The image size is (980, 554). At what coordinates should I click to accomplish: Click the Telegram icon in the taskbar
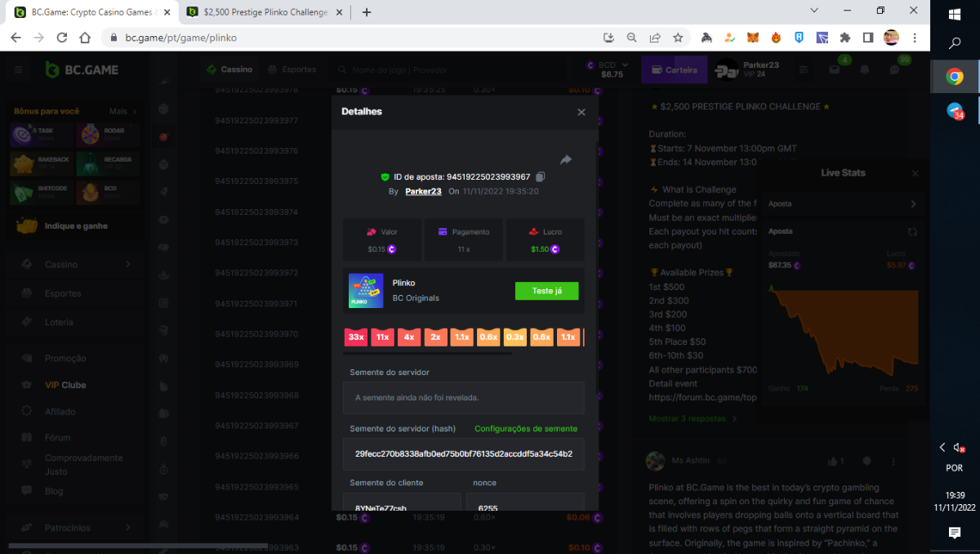[954, 111]
